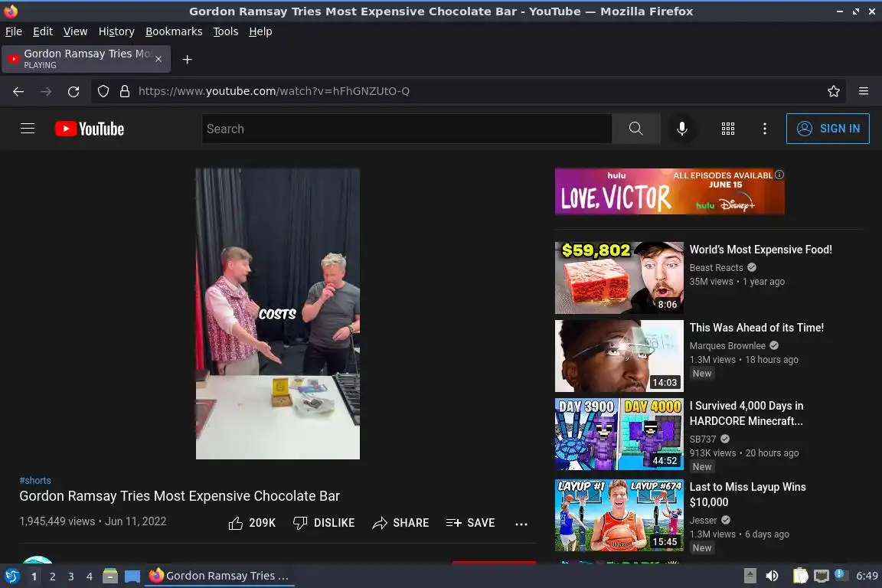Open tracking protection shield icon
This screenshot has width=882, height=588.
pos(103,91)
